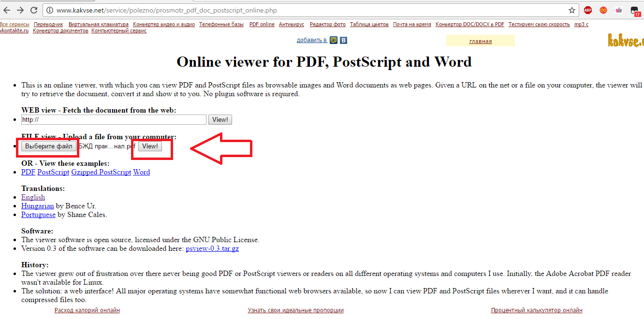
Task: Click the browser back arrow
Action: (x=7, y=10)
